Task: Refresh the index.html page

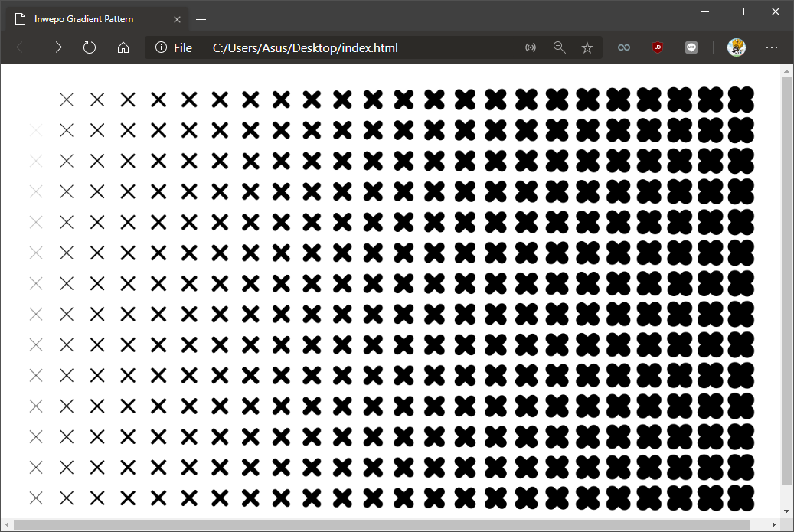Action: point(89,47)
